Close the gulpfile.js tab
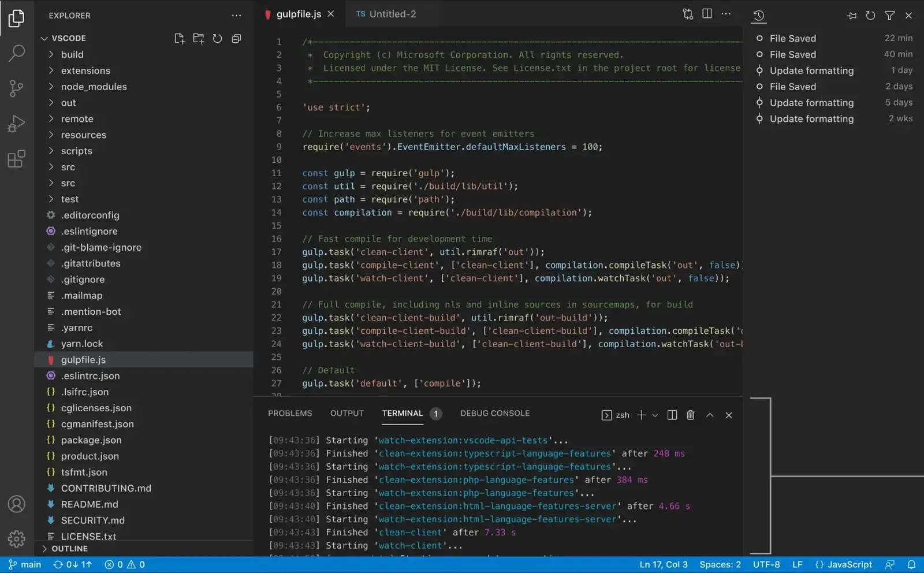Viewport: 924px width, 573px height. tap(331, 14)
